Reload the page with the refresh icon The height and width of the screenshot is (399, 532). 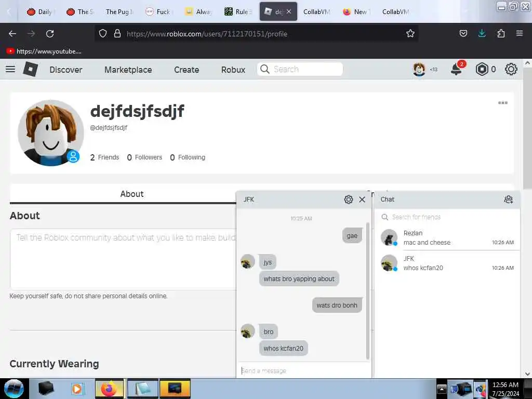[x=50, y=34]
